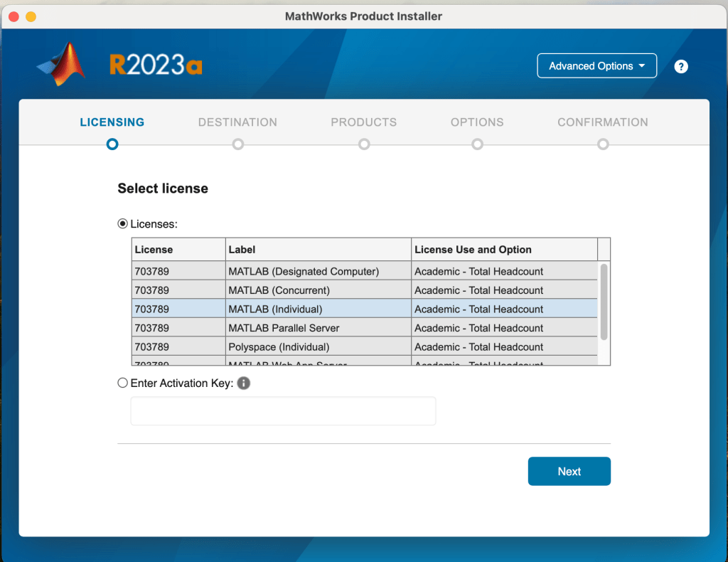Select Polyspace (Individual) license row
This screenshot has height=562, width=728.
pyautogui.click(x=365, y=347)
